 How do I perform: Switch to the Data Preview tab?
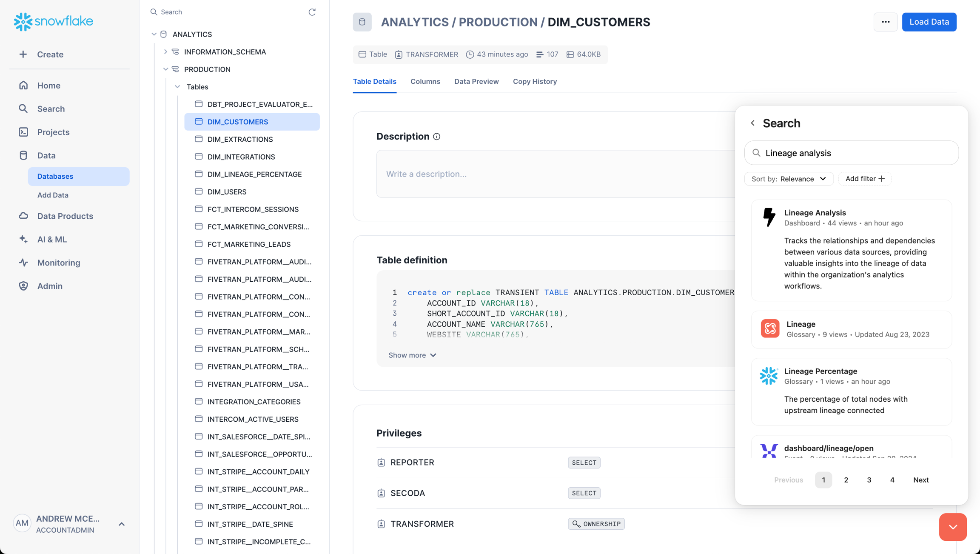click(476, 81)
